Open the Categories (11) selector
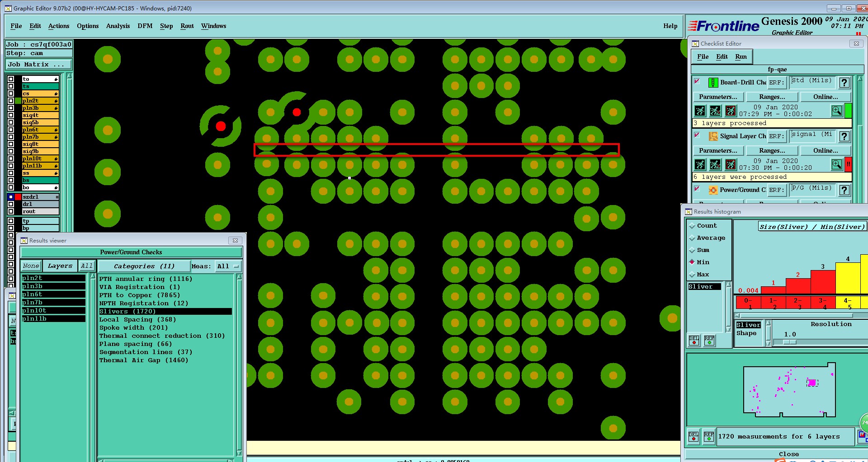This screenshot has height=462, width=868. tap(144, 266)
